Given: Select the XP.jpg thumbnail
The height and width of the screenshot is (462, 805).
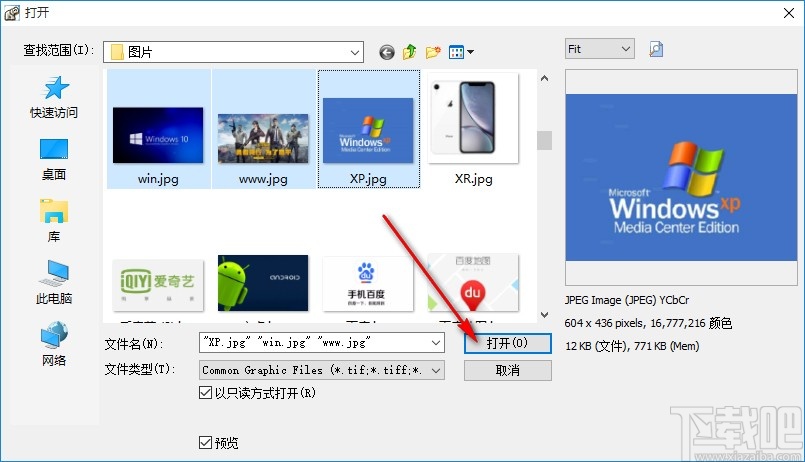Looking at the screenshot, I should pos(368,130).
